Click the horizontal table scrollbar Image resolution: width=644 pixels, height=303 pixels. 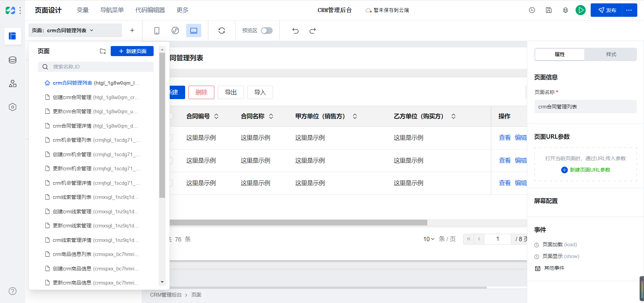[x=299, y=222]
